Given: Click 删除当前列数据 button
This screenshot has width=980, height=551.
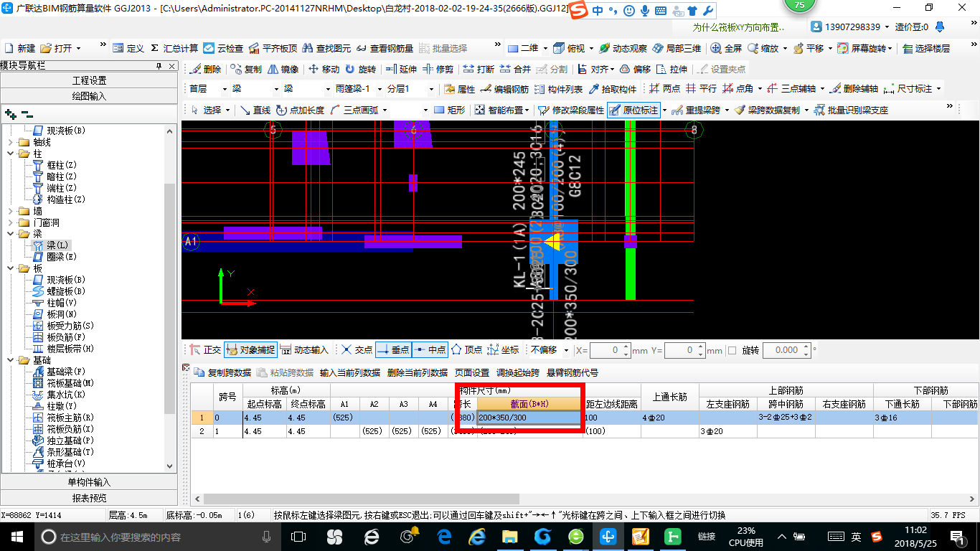Looking at the screenshot, I should 417,373.
